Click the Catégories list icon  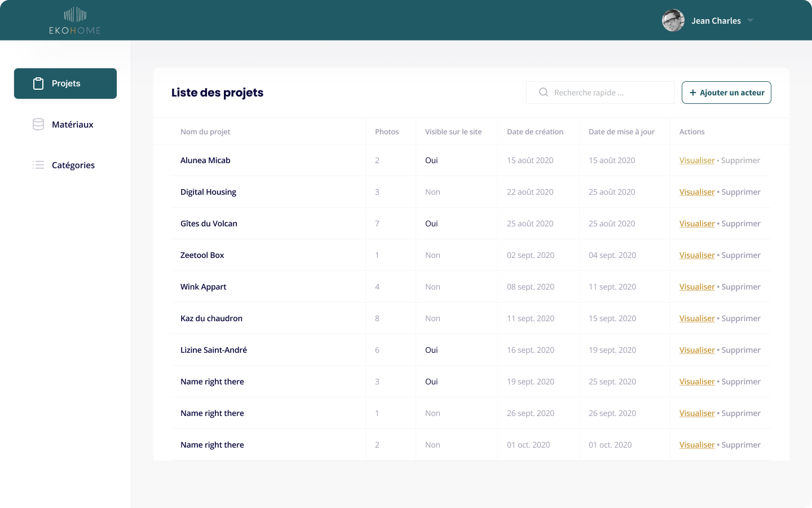coord(38,165)
